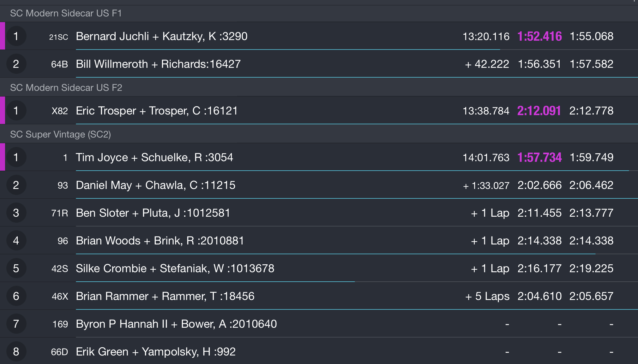
Task: Click the + 5 Laps gap value
Action: click(487, 296)
